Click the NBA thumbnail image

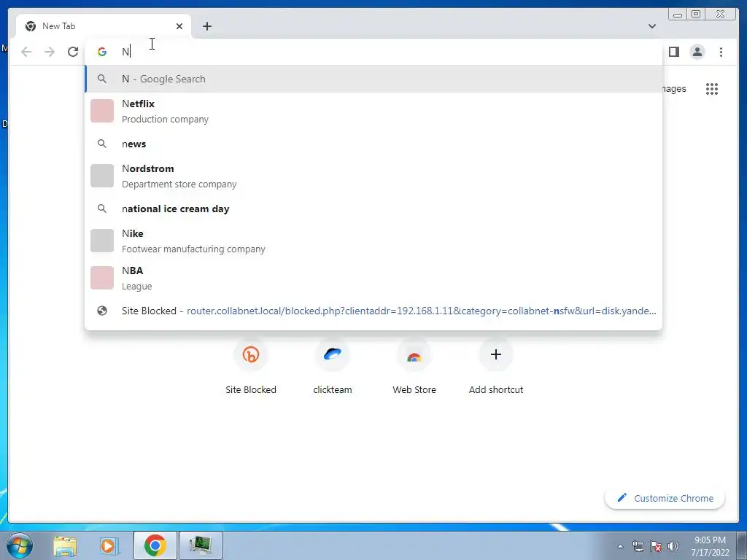tap(102, 278)
